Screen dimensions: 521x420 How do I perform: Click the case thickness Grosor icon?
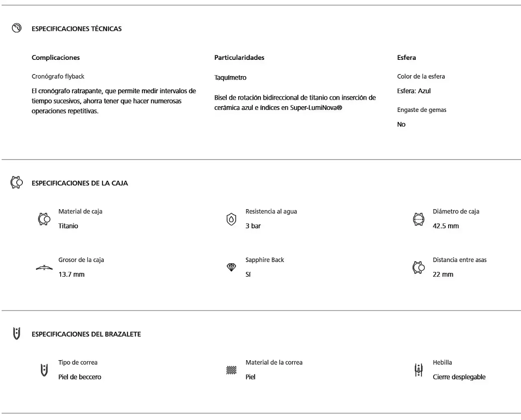pos(44,267)
